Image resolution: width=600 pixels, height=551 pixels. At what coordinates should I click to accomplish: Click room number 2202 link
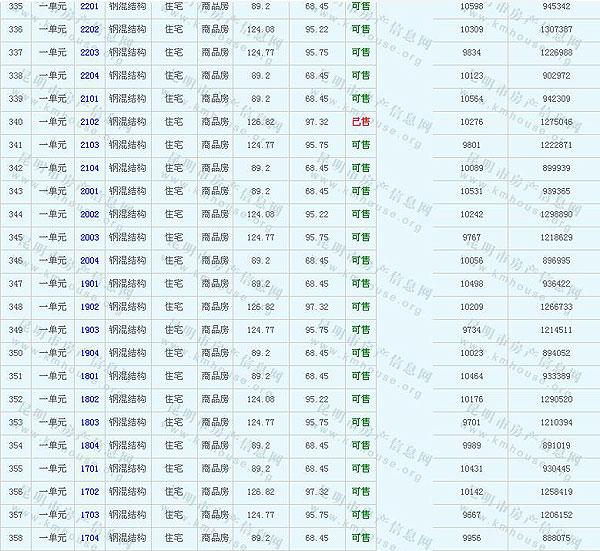pos(89,29)
